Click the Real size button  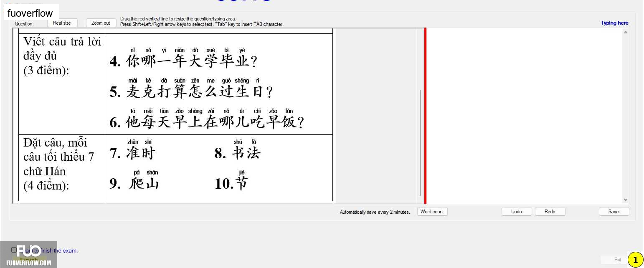(62, 23)
